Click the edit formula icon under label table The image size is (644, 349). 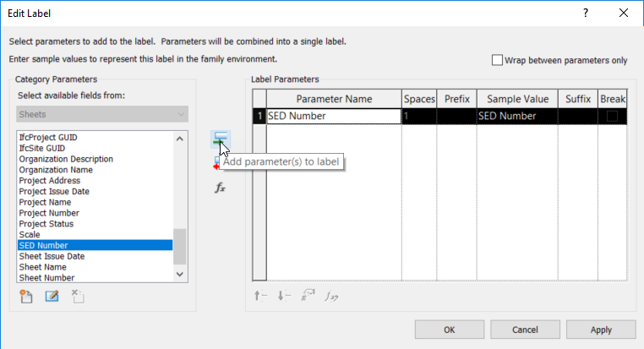coord(331,296)
